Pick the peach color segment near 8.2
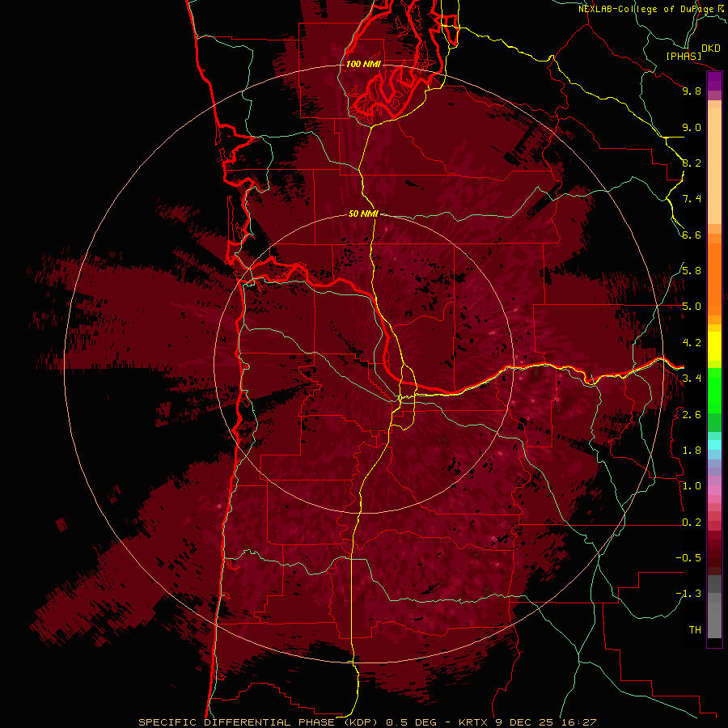 [714, 165]
